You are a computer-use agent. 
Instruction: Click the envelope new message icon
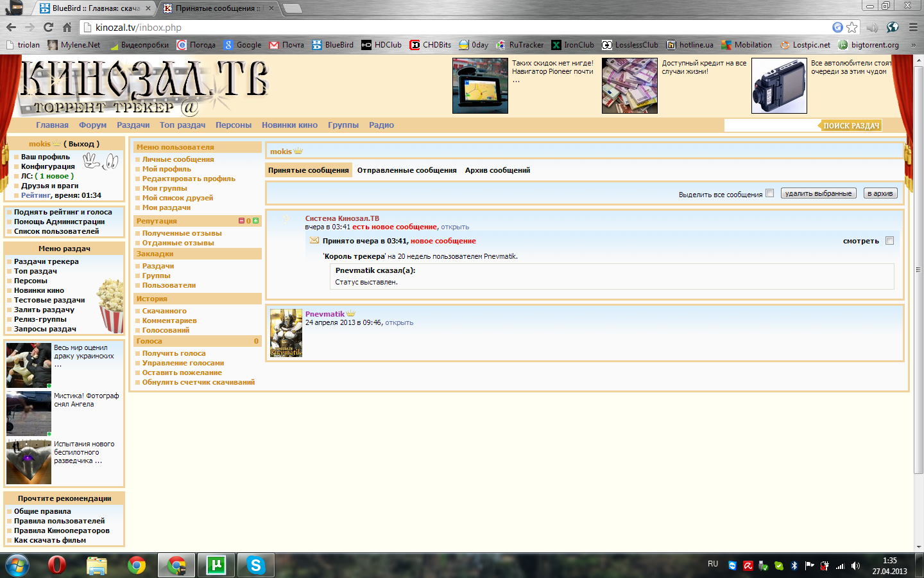(x=314, y=241)
